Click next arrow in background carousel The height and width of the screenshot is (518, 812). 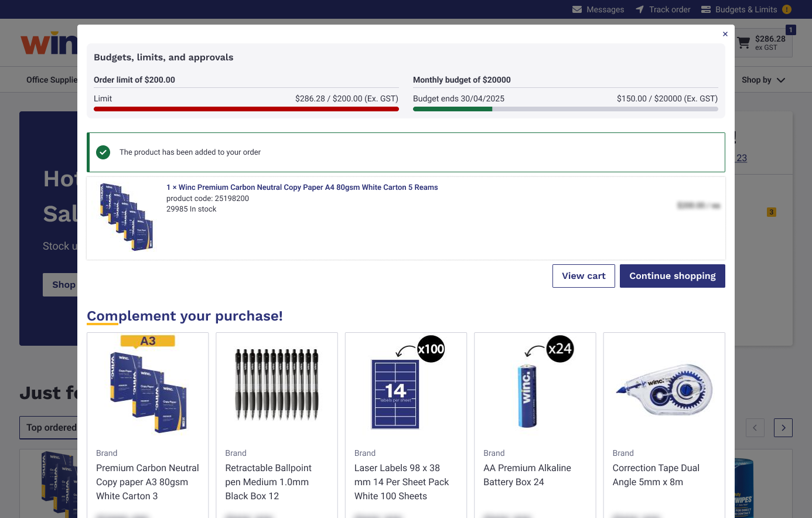click(783, 428)
